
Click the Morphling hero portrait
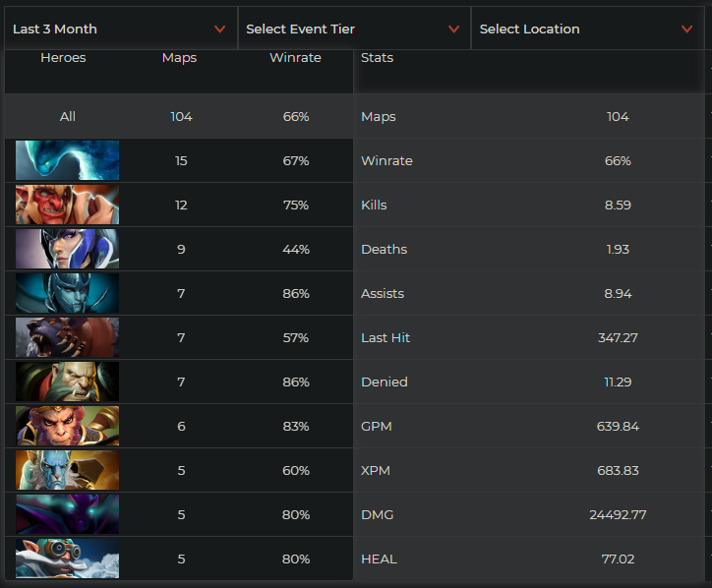click(67, 160)
